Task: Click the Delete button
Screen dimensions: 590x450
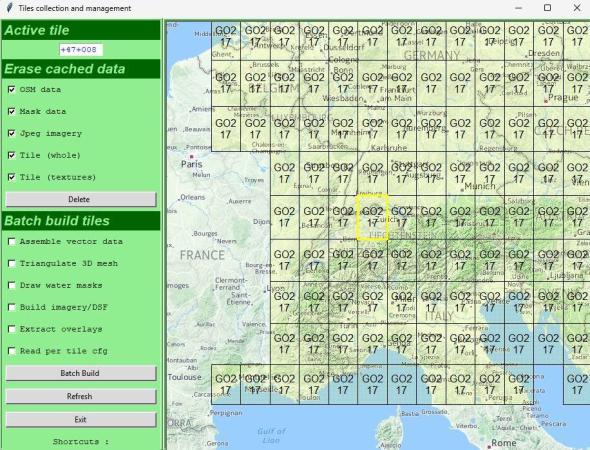Action: [81, 199]
